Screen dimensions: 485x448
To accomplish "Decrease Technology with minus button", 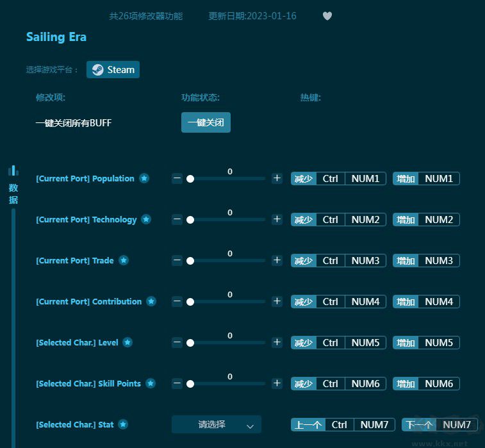I will tap(177, 219).
